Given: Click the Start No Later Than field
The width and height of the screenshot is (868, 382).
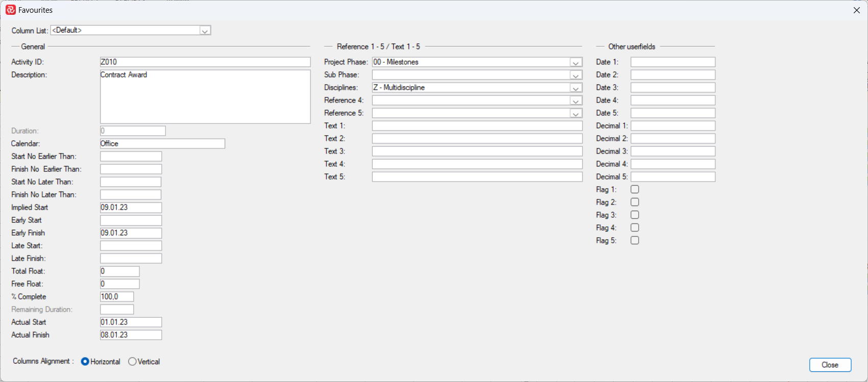Looking at the screenshot, I should point(131,182).
